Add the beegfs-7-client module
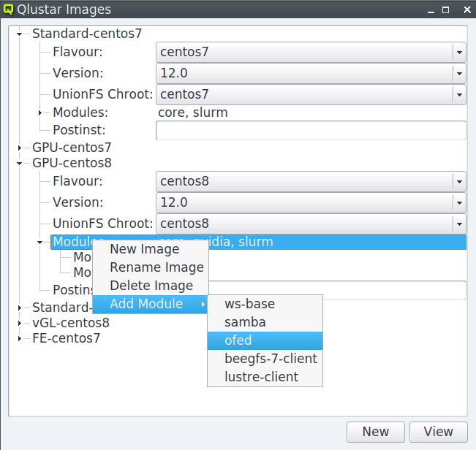The height and width of the screenshot is (450, 476). pos(265,359)
